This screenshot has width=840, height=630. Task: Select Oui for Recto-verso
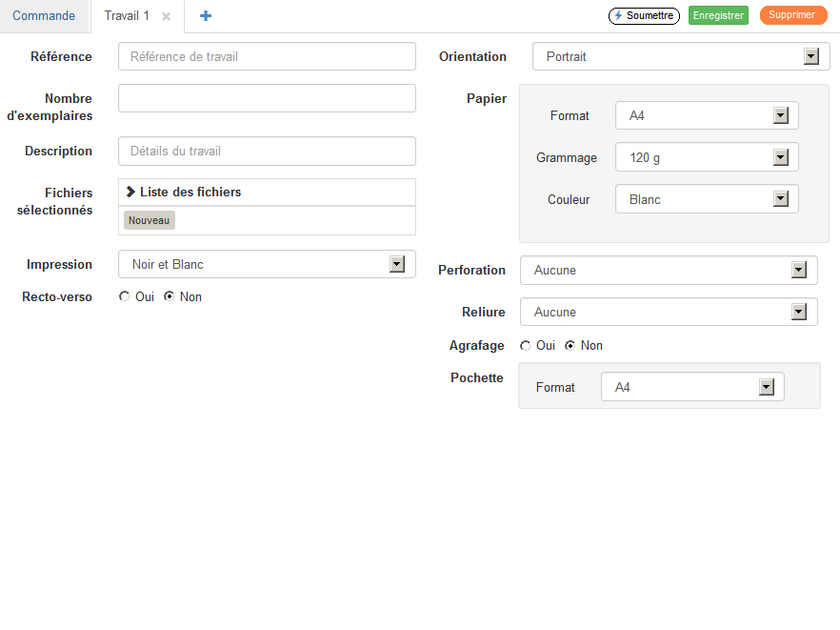pos(124,296)
